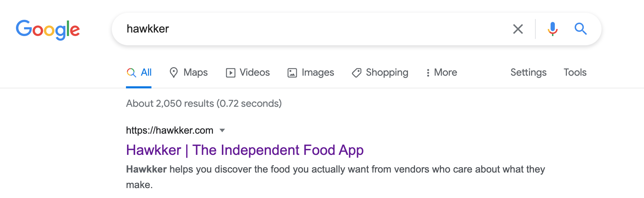This screenshot has width=644, height=198.
Task: Click the Maps pin icon
Action: coord(173,72)
